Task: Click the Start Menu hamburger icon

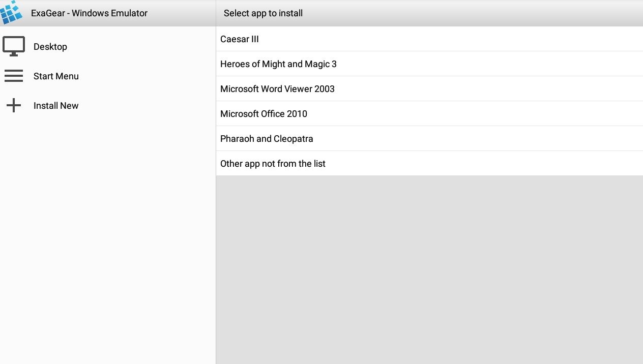Action: click(x=14, y=76)
